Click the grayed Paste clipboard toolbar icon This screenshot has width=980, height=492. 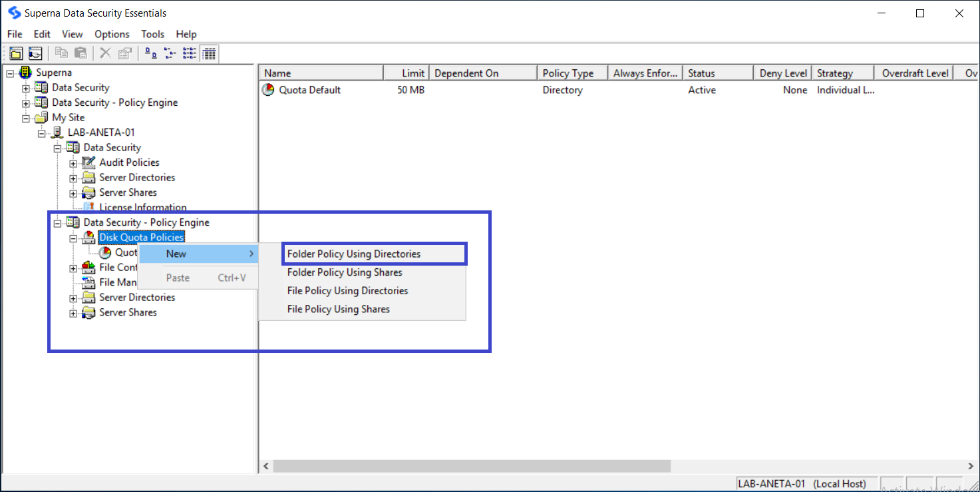tap(81, 53)
